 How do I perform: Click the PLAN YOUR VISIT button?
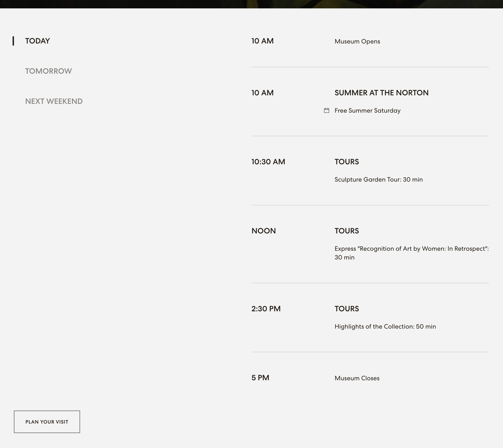pyautogui.click(x=47, y=422)
